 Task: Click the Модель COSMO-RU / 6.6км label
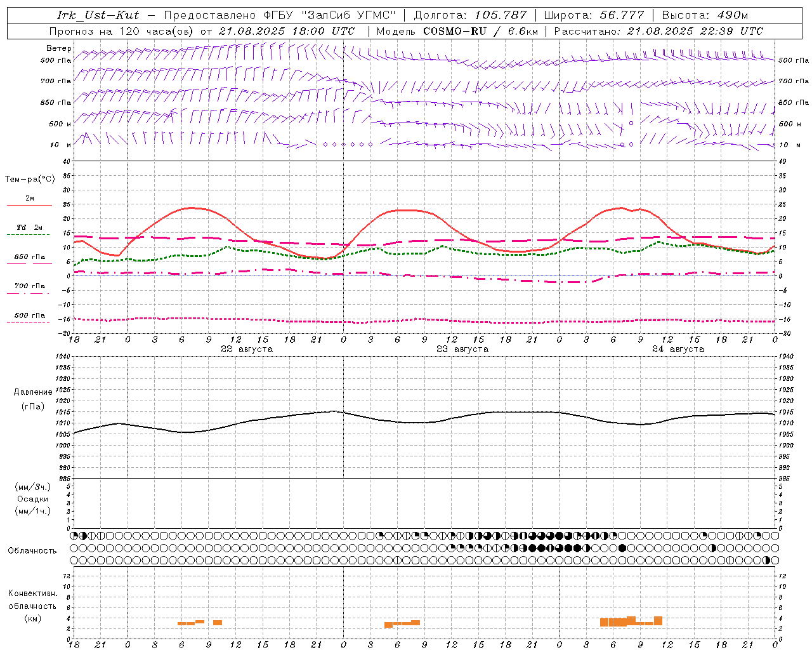click(457, 31)
